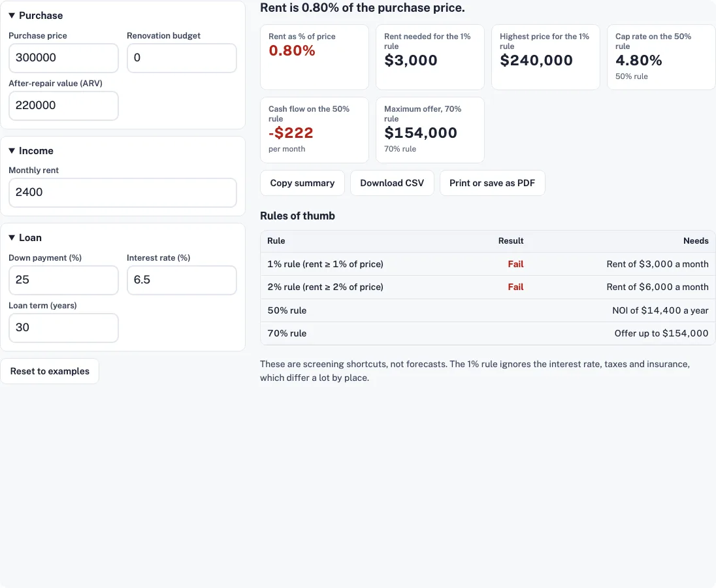Screen dimensions: 716x588
Task: Edit the Renovation budget field
Action: point(182,58)
